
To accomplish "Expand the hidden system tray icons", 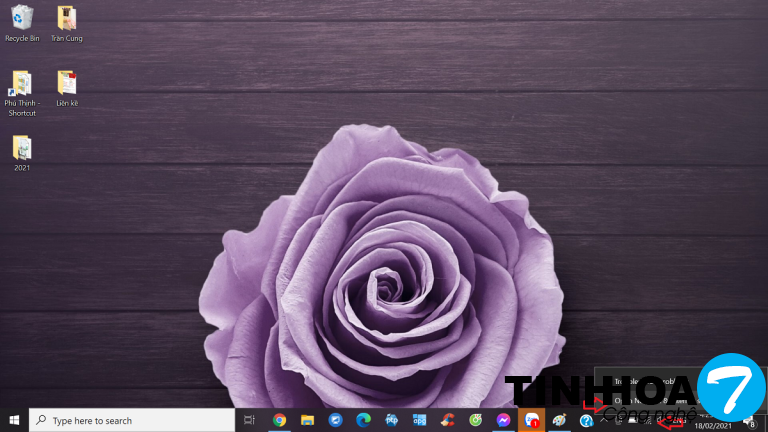I will point(604,420).
